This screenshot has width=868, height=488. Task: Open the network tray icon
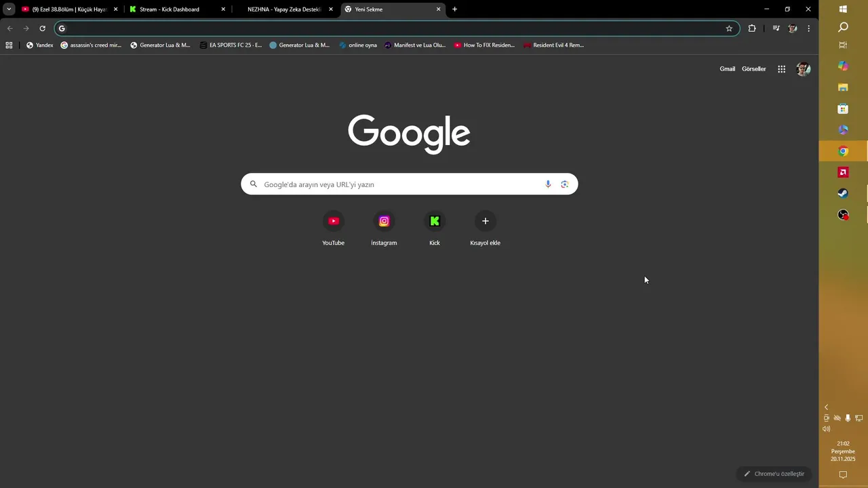tap(859, 418)
